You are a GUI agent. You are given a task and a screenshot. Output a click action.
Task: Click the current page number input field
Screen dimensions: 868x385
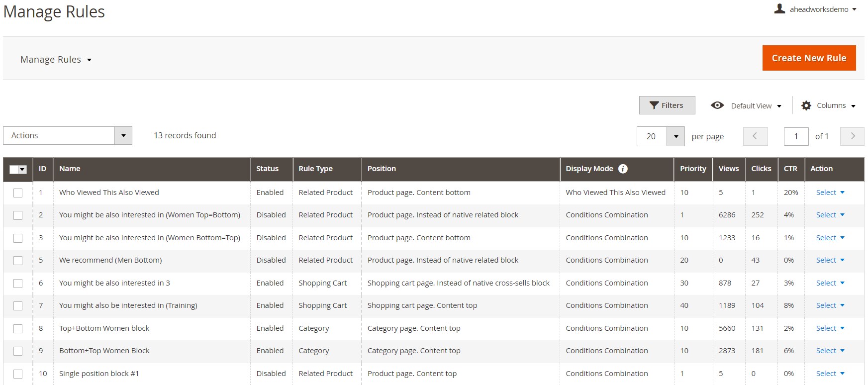[x=796, y=136]
